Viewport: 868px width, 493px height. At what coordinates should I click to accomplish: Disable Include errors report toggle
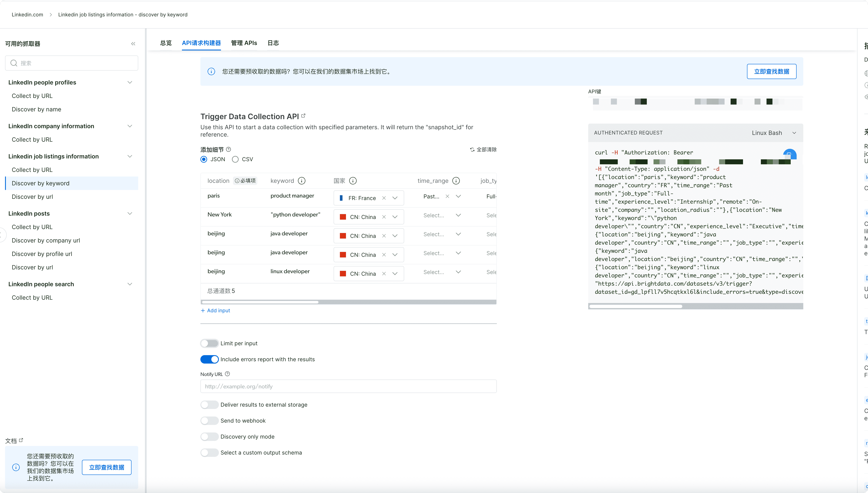209,359
